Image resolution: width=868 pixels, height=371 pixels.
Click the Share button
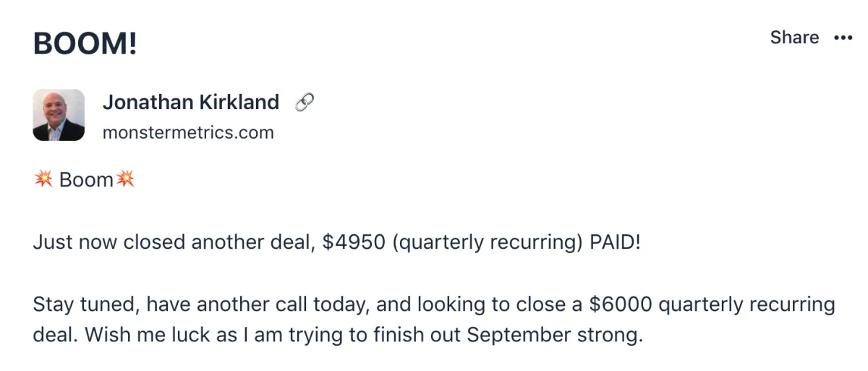[x=794, y=38]
